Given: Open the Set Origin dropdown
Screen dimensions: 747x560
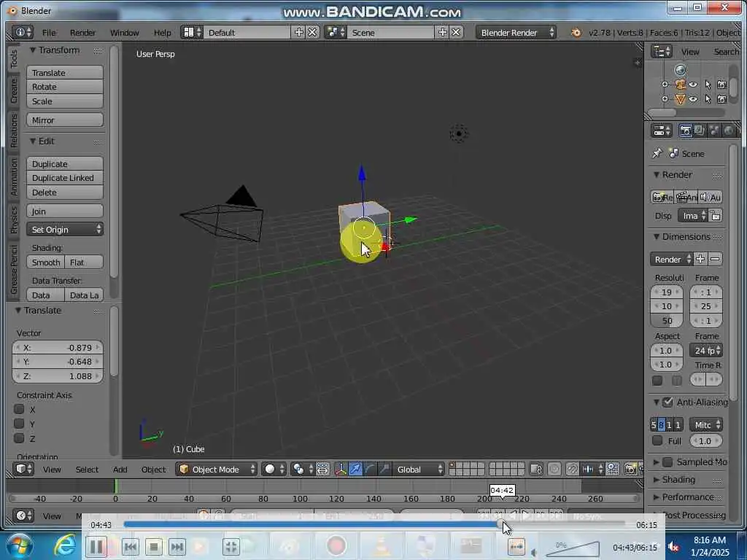Looking at the screenshot, I should pos(65,230).
